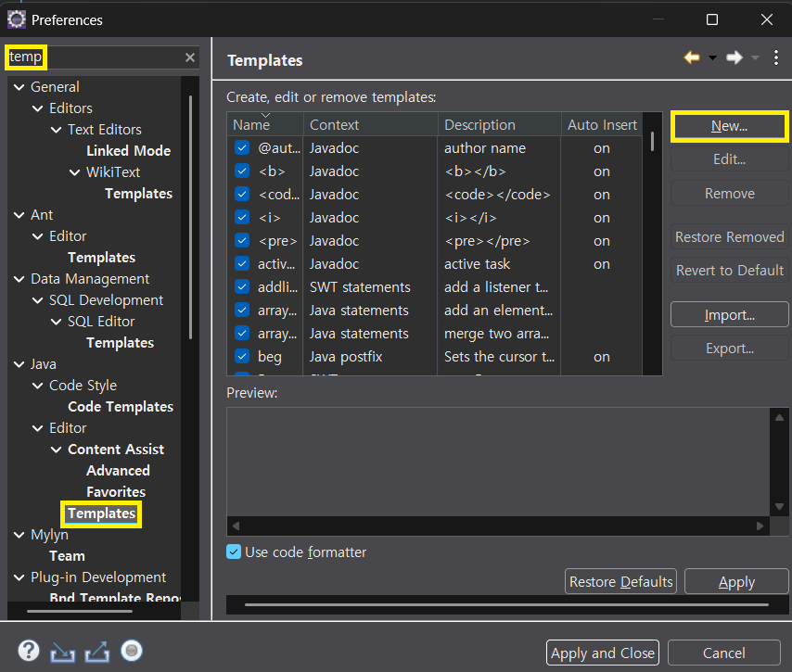Viewport: 792px width, 672px height.
Task: Collapse the Text Editors node
Action: 56,131
